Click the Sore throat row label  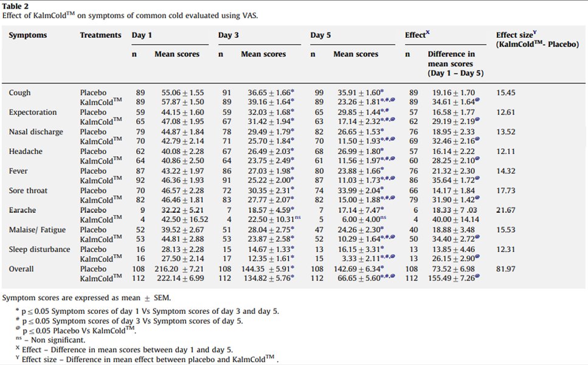(28, 190)
